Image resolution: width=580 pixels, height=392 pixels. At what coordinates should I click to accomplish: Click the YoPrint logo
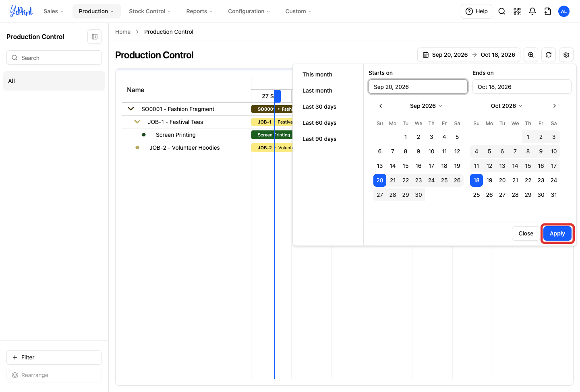(x=21, y=11)
